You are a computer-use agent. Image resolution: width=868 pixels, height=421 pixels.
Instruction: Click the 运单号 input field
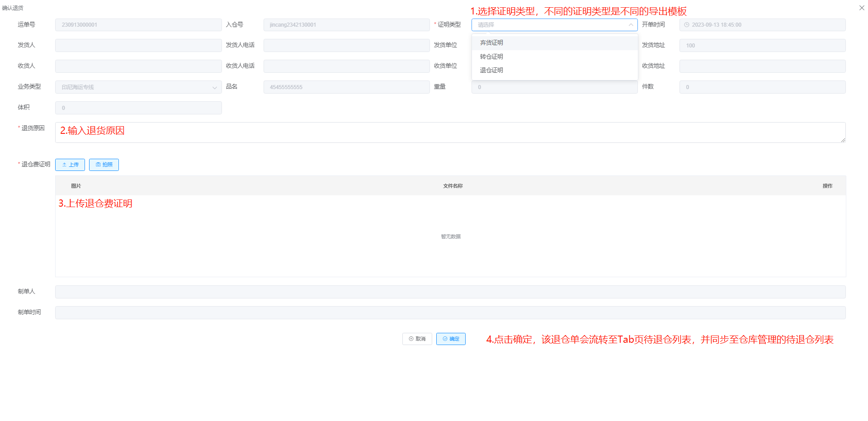pyautogui.click(x=138, y=25)
